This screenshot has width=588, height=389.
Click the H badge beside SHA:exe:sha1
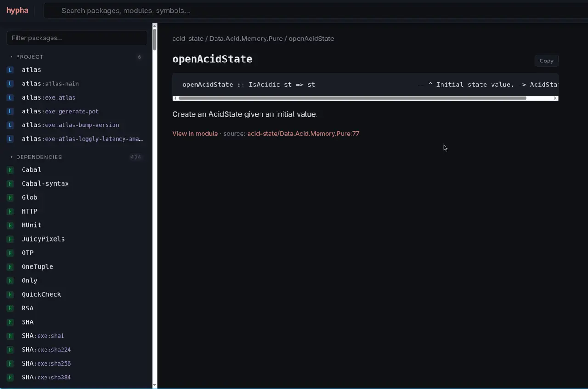[x=10, y=336]
